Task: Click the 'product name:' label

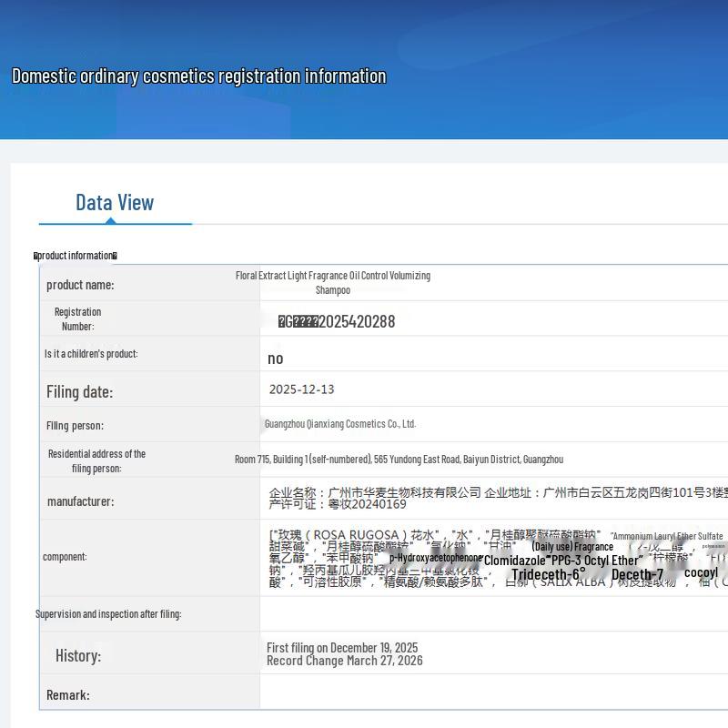Action: tap(80, 285)
